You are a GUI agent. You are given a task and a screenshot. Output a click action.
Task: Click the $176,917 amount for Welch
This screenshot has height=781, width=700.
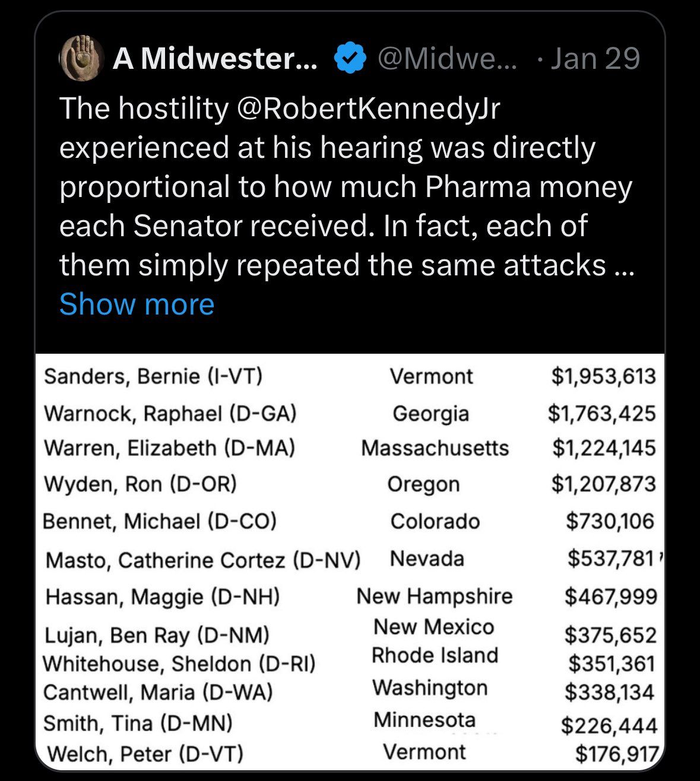pyautogui.click(x=616, y=753)
